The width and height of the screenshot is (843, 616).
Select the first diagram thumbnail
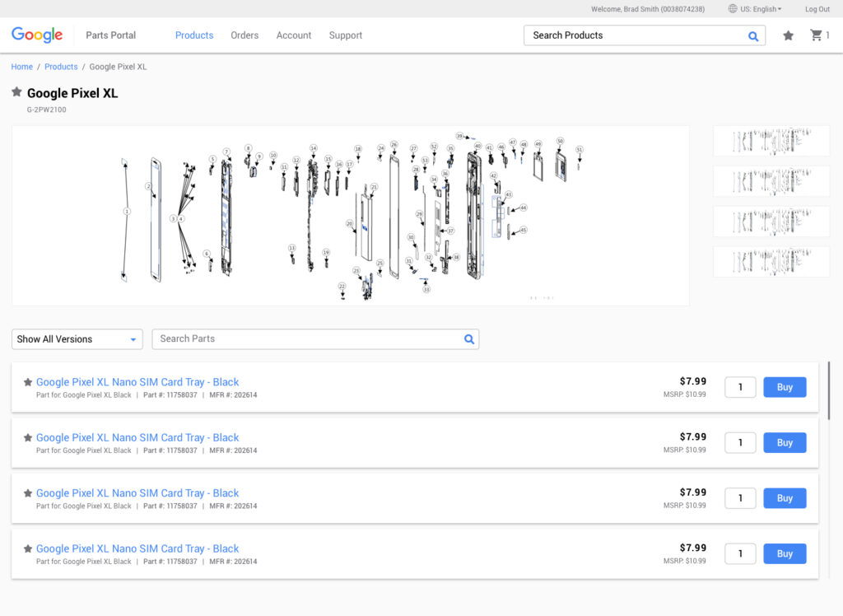(771, 141)
